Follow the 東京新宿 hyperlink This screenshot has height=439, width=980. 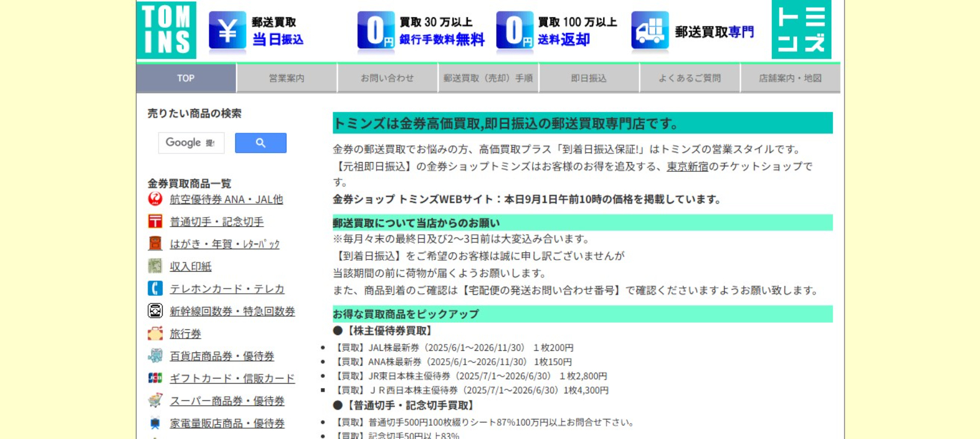tap(688, 167)
